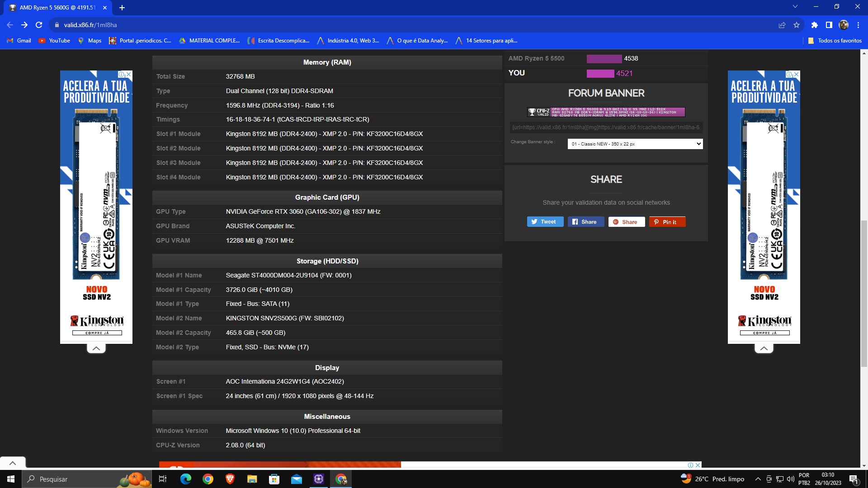Image resolution: width=868 pixels, height=488 pixels.
Task: Open a new browser tab
Action: 122,8
